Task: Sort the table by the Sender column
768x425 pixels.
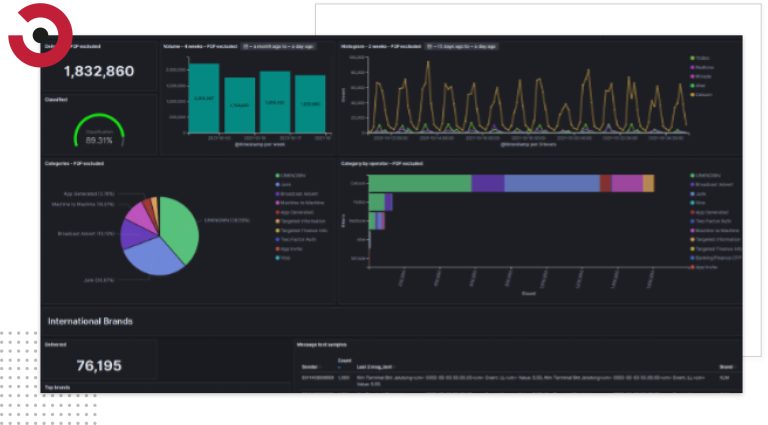Action: [311, 367]
